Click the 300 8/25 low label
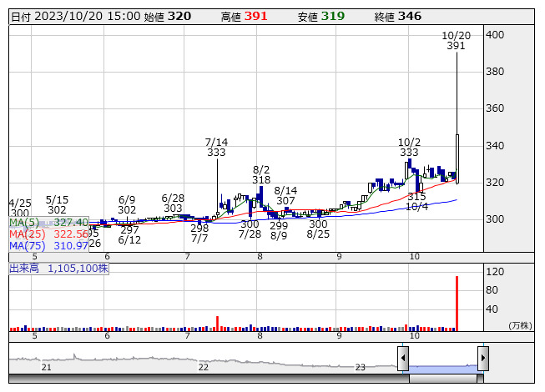 pos(318,229)
